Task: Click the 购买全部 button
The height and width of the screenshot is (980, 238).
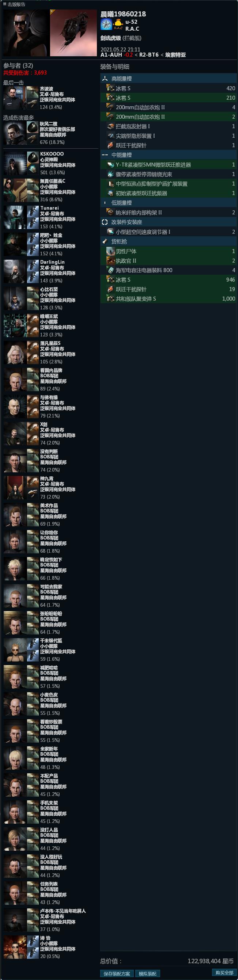Action: coord(224,973)
